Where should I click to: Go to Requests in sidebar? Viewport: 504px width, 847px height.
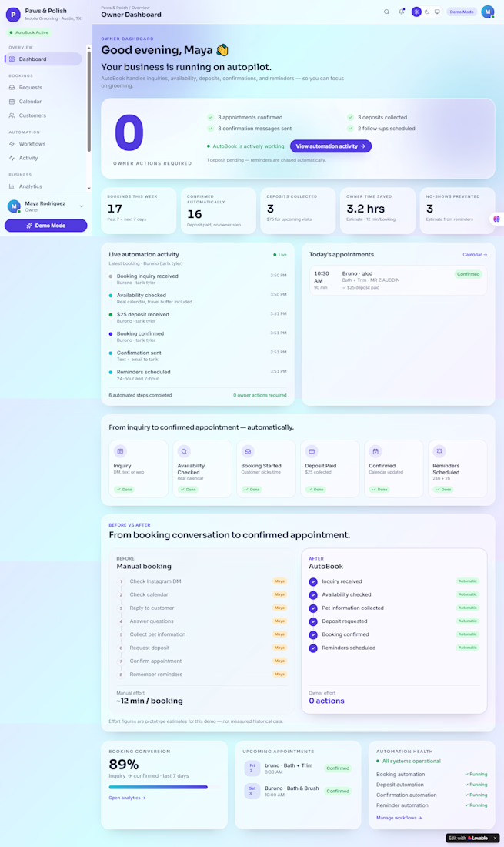45,88
